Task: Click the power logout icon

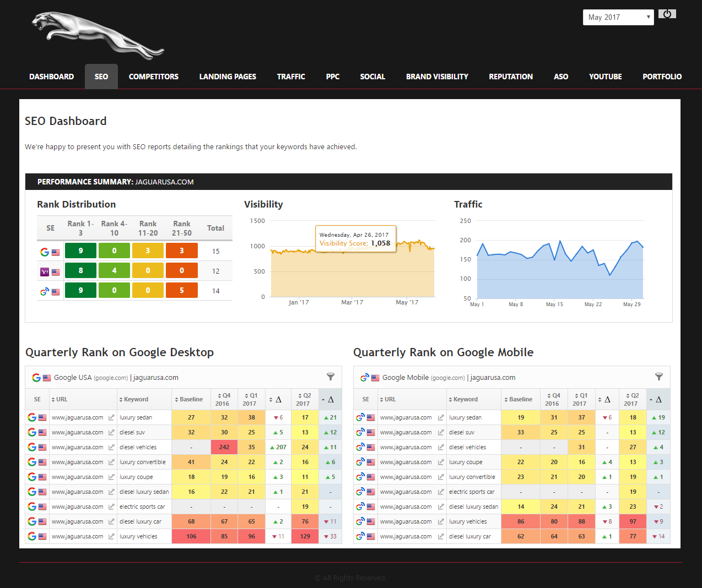Action: click(x=667, y=14)
